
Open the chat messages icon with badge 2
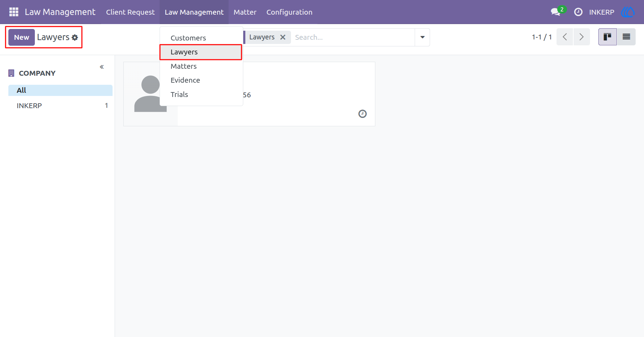click(558, 12)
